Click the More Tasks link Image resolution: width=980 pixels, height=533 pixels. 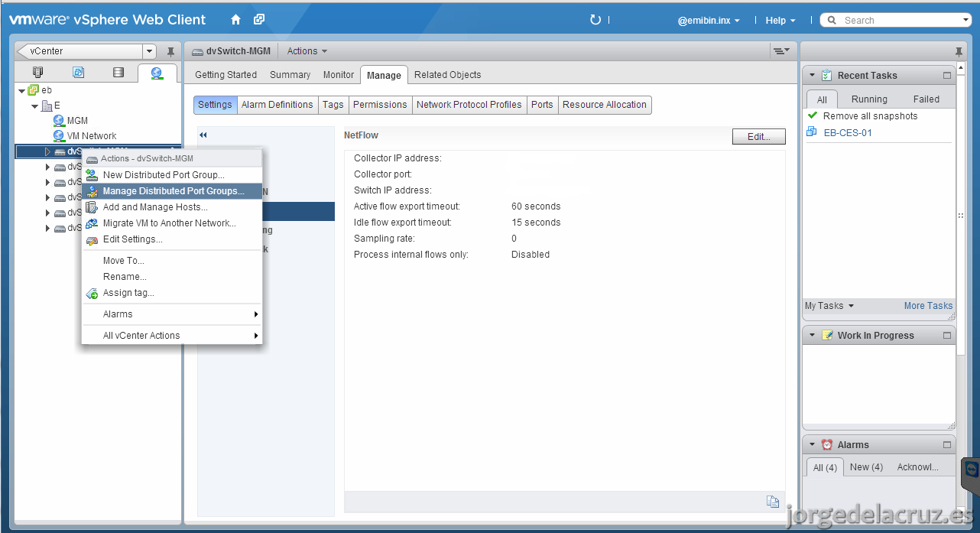[x=928, y=306]
